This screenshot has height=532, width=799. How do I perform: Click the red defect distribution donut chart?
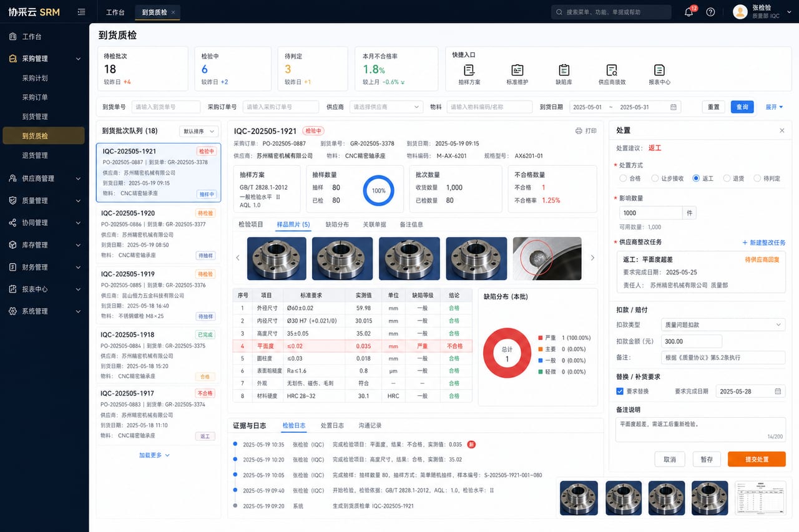[x=507, y=354]
